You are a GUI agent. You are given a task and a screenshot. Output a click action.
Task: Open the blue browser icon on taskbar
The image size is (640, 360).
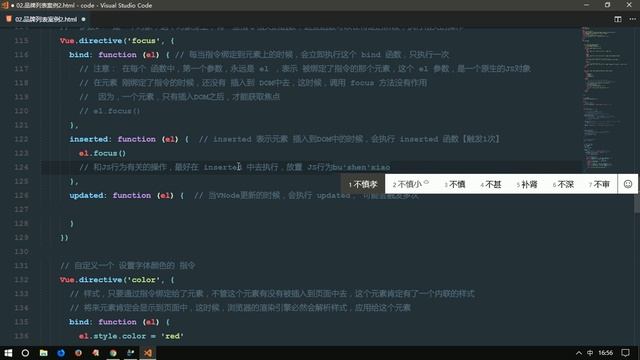coord(61,353)
